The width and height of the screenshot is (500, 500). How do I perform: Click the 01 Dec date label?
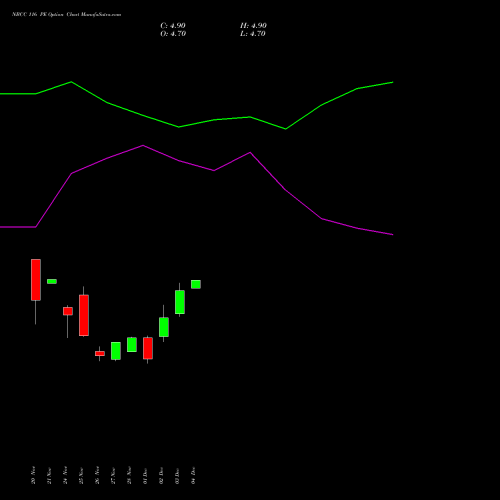click(145, 475)
